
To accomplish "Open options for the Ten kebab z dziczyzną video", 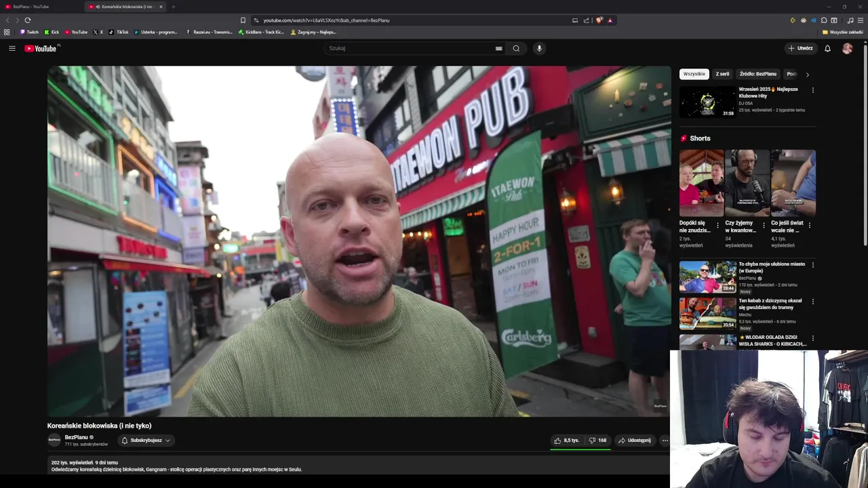I will click(813, 302).
